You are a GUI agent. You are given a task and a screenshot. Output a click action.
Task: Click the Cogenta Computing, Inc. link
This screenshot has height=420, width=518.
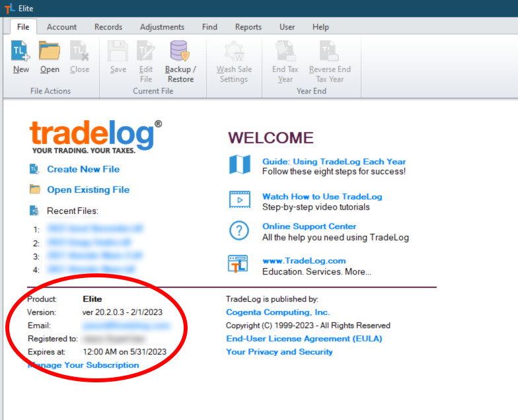[277, 312]
